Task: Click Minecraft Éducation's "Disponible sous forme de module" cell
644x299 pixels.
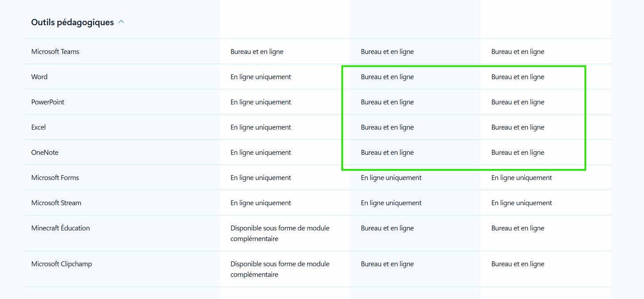Action: (280, 234)
